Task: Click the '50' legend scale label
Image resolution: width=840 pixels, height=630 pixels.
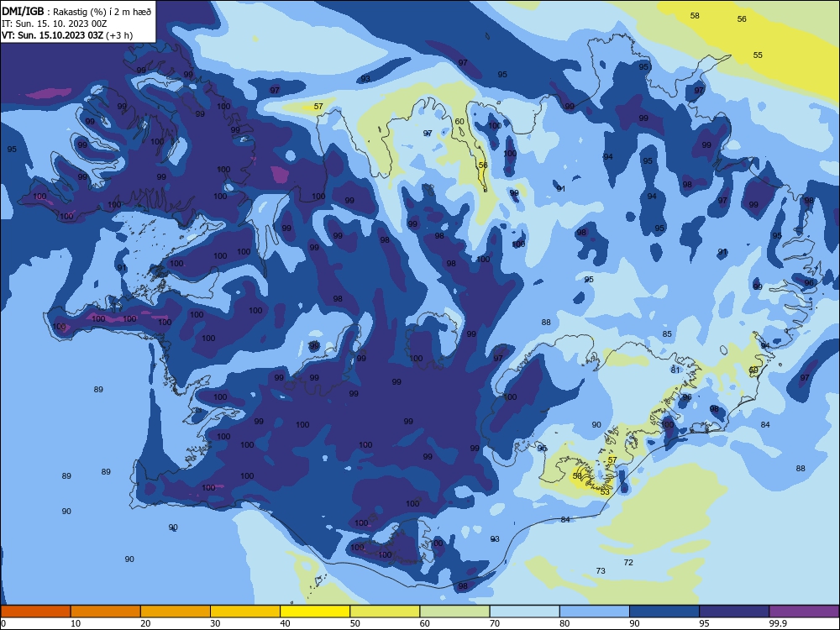Action: click(x=354, y=623)
